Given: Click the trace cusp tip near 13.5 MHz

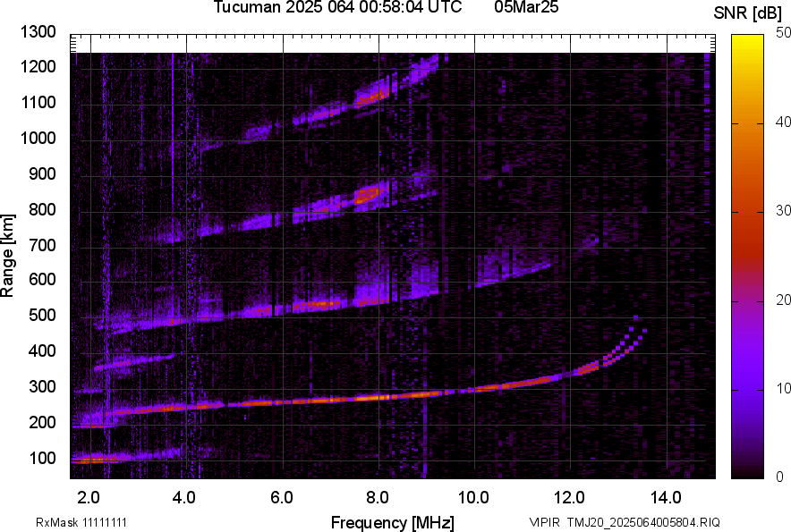Looking at the screenshot, I should click(x=636, y=317).
